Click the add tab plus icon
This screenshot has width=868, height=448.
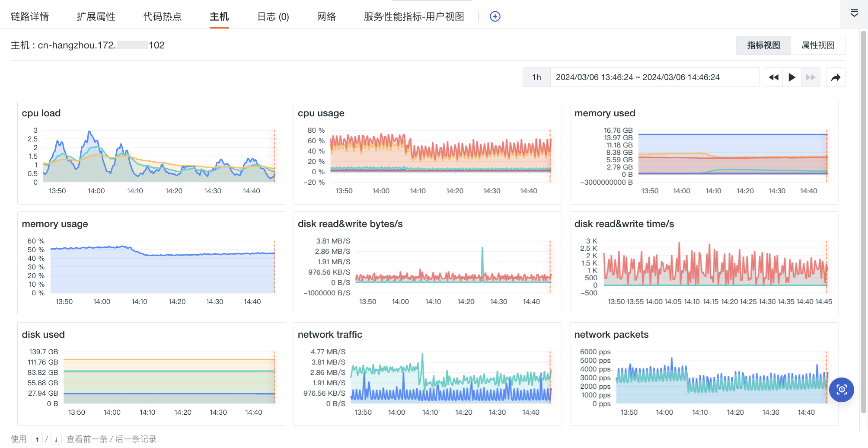[495, 16]
